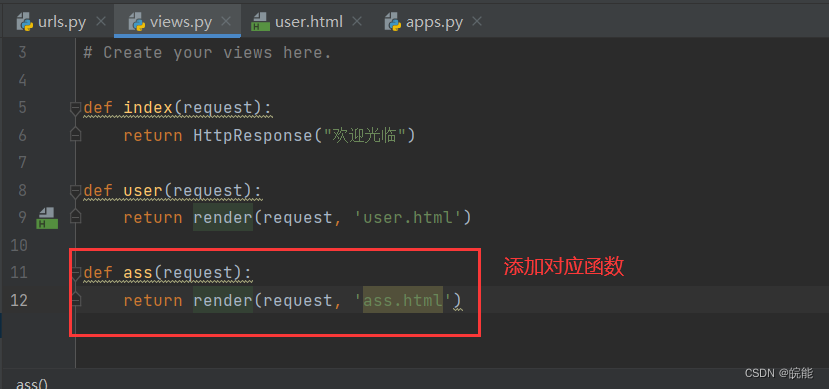Click 'render' call on line 9
This screenshot has width=829, height=389.
pyautogui.click(x=223, y=218)
